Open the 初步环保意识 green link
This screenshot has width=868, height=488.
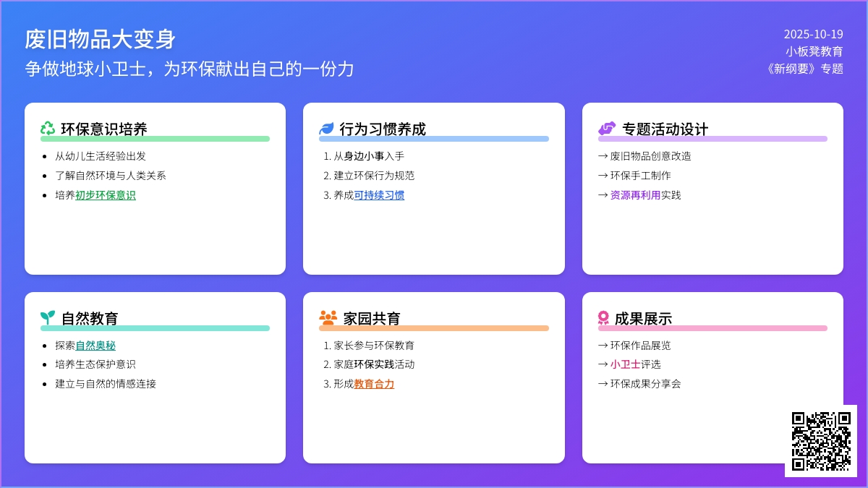pos(106,195)
